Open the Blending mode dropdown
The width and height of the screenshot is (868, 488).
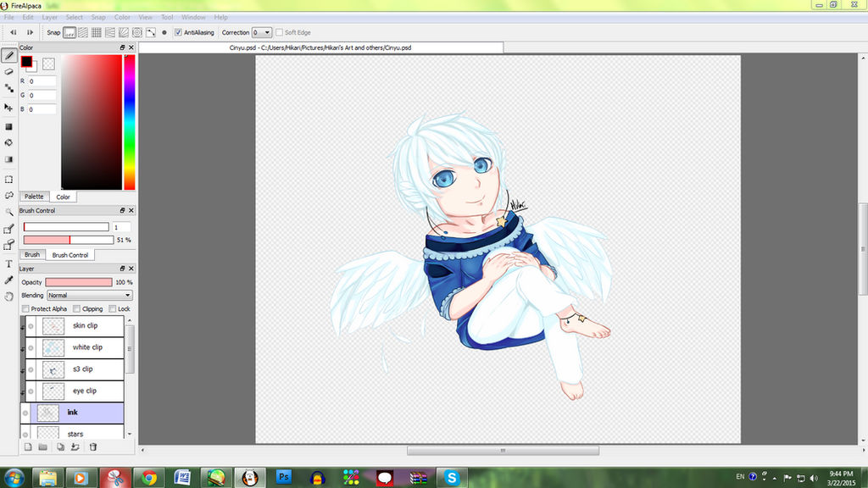pyautogui.click(x=90, y=296)
